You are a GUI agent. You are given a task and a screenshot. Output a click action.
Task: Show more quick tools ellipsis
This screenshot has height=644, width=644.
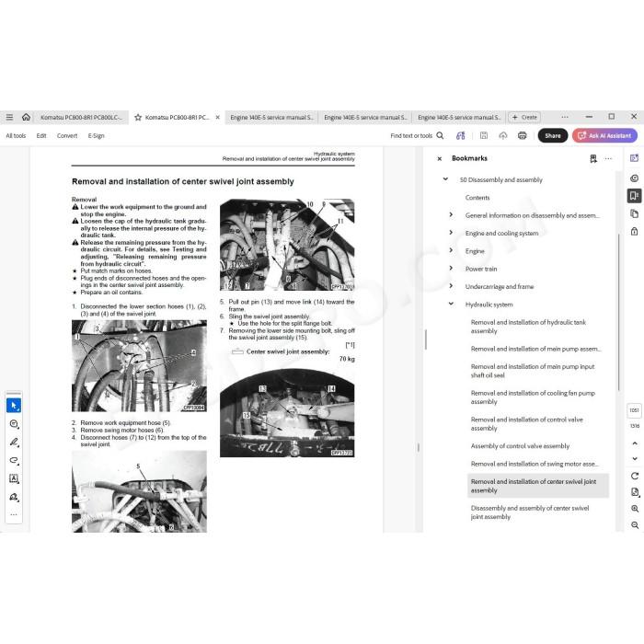click(x=14, y=514)
